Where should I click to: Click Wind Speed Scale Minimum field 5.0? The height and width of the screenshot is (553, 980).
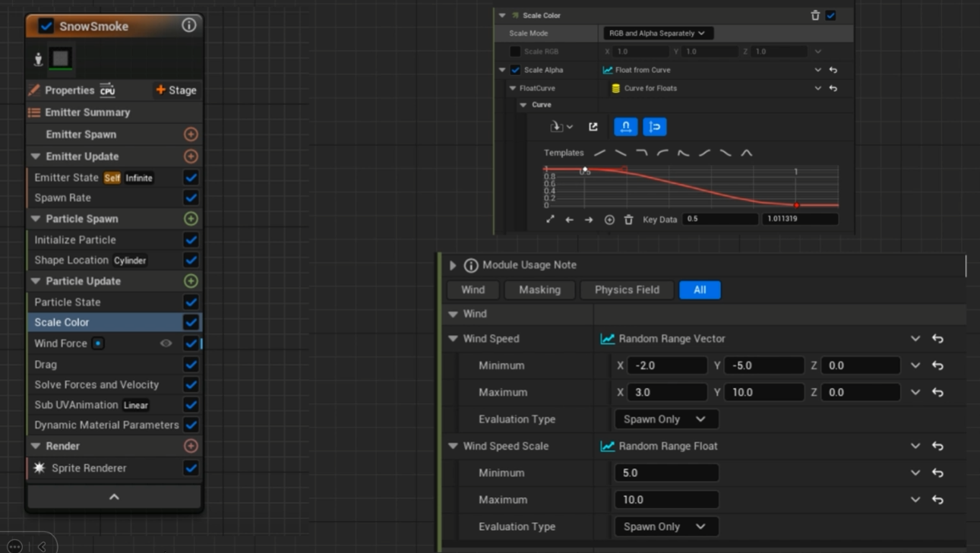tap(666, 472)
